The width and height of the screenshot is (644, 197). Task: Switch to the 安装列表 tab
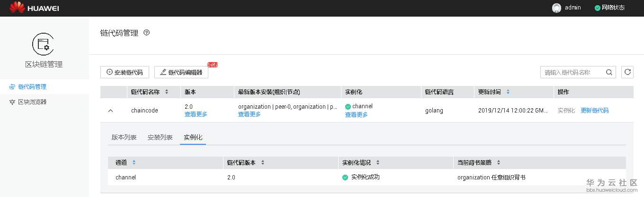coord(160,137)
